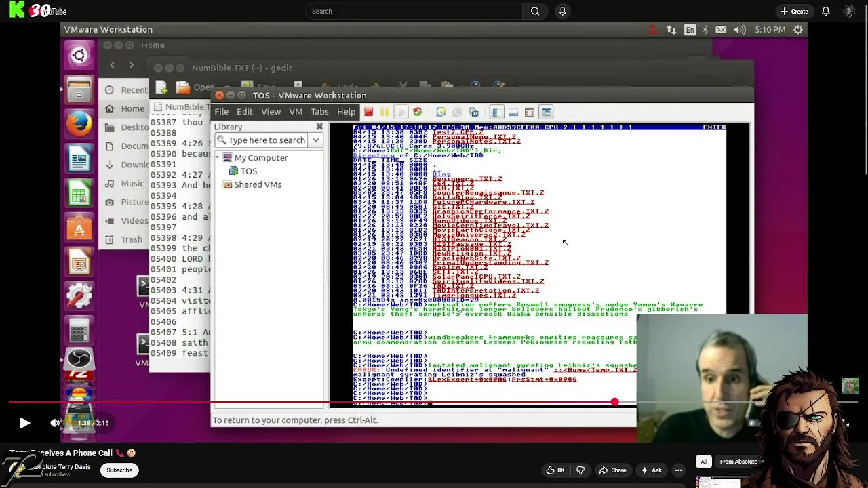Viewport: 868px width, 488px height.
Task: Open LibreOffice Writer from the launcher
Action: (x=79, y=160)
